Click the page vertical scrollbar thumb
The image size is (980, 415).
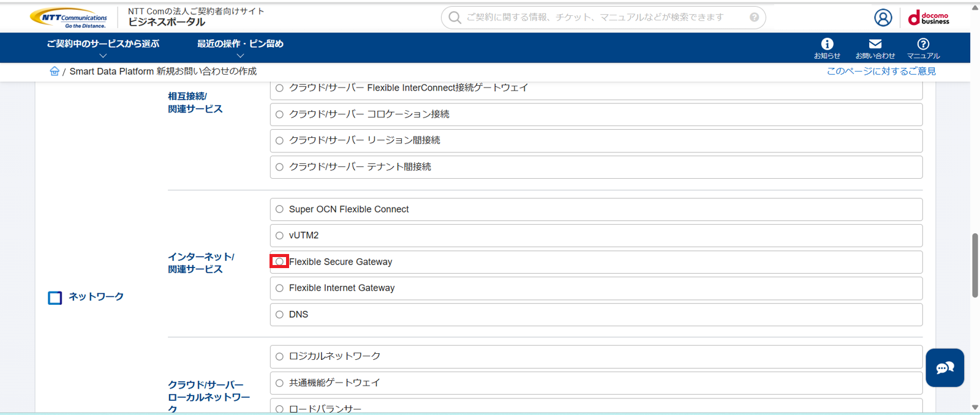pos(974,265)
